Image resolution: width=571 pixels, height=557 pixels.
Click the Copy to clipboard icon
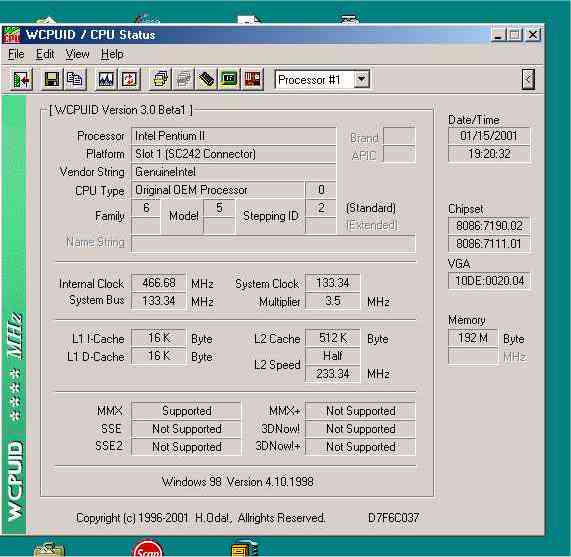(75, 79)
